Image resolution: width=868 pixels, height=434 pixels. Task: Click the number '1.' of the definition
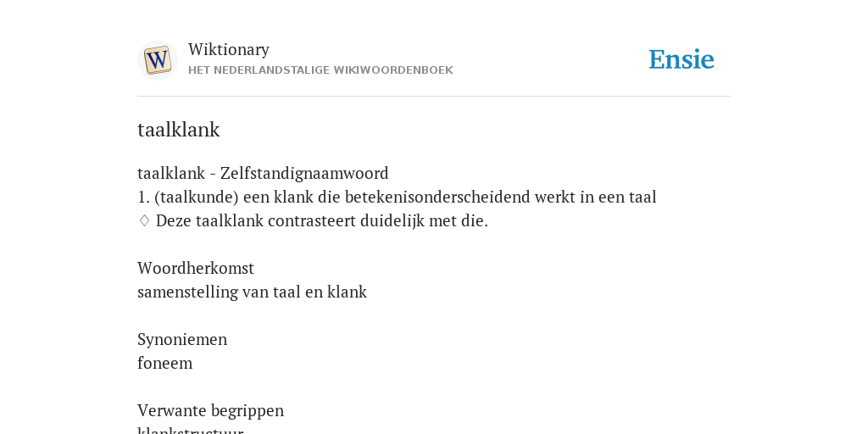(144, 197)
